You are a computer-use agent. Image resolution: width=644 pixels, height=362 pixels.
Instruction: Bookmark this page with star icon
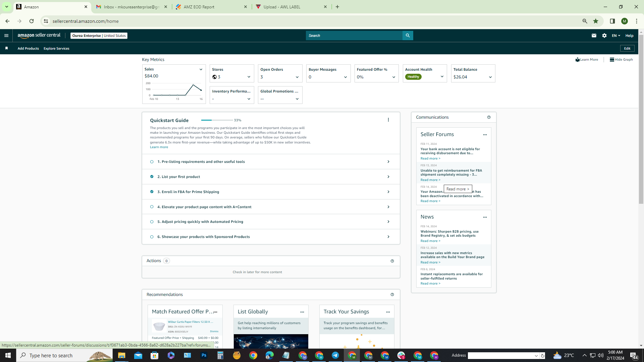[x=596, y=21]
